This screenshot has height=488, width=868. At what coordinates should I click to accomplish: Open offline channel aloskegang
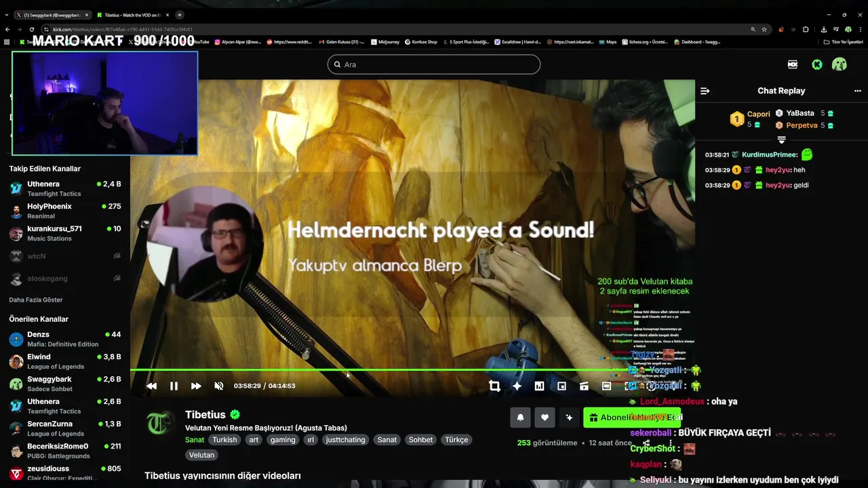tap(65, 279)
